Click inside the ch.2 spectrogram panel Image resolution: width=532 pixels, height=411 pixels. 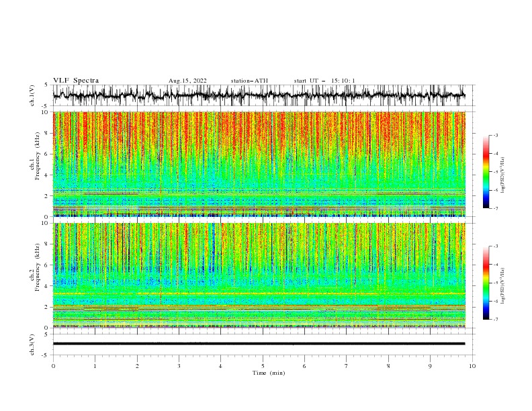259,275
